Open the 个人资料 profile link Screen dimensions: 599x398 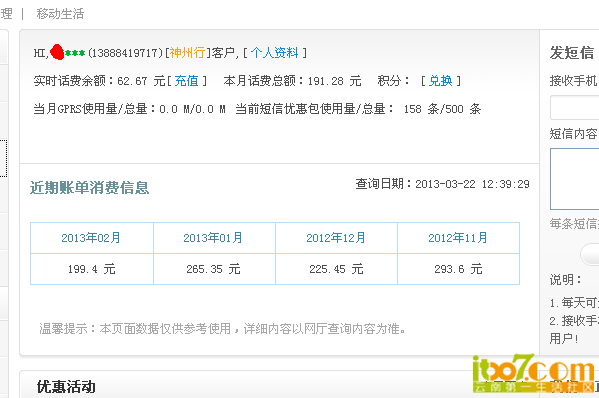coord(274,53)
